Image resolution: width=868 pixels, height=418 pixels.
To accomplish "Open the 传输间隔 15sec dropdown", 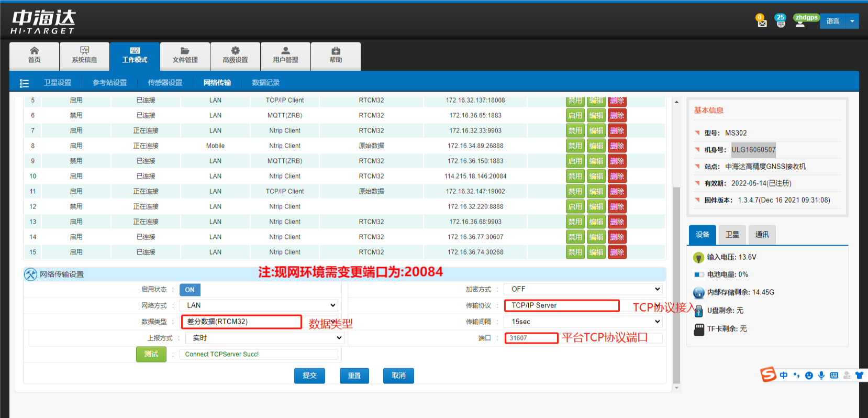I will coord(583,322).
